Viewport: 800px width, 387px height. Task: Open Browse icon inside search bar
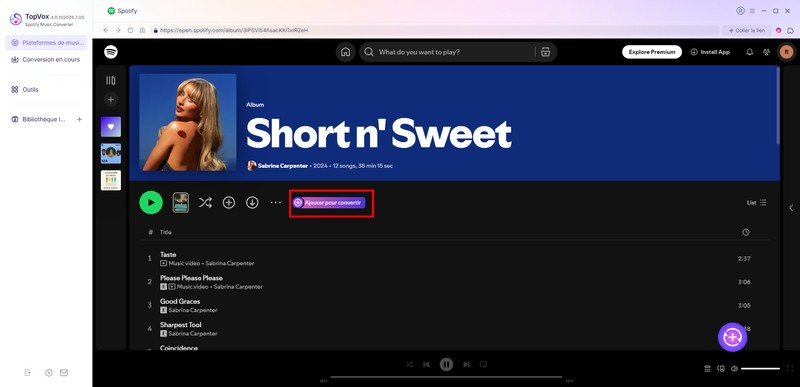pos(545,52)
